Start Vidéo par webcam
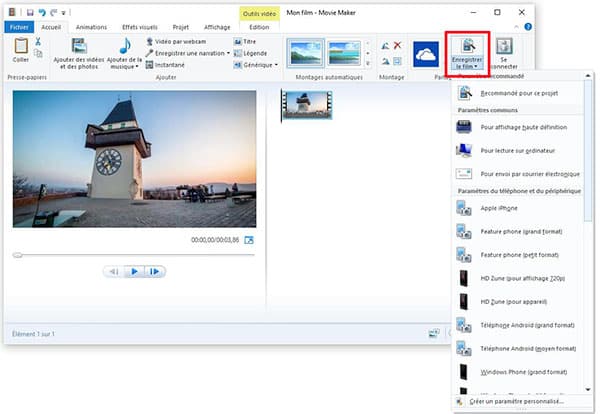600x414 pixels. pos(176,41)
